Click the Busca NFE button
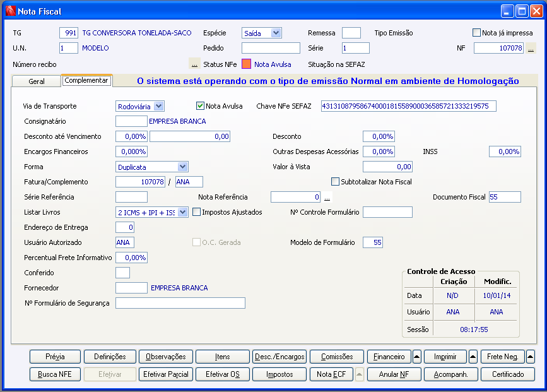The width and height of the screenshot is (547, 392). pos(55,374)
